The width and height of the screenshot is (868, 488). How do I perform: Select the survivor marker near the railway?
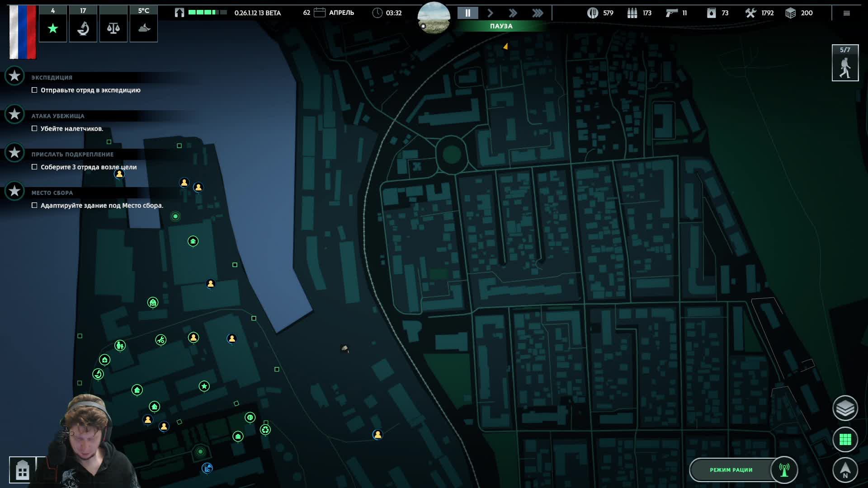[377, 434]
